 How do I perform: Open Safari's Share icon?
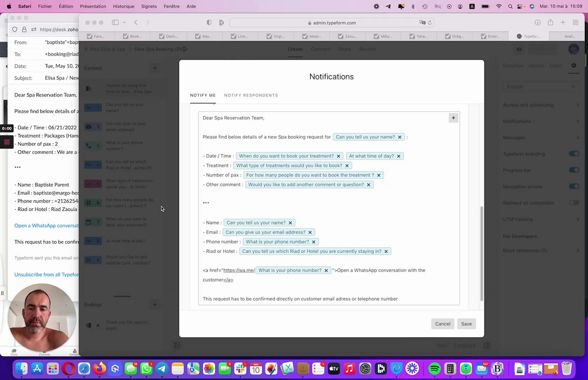coord(550,23)
